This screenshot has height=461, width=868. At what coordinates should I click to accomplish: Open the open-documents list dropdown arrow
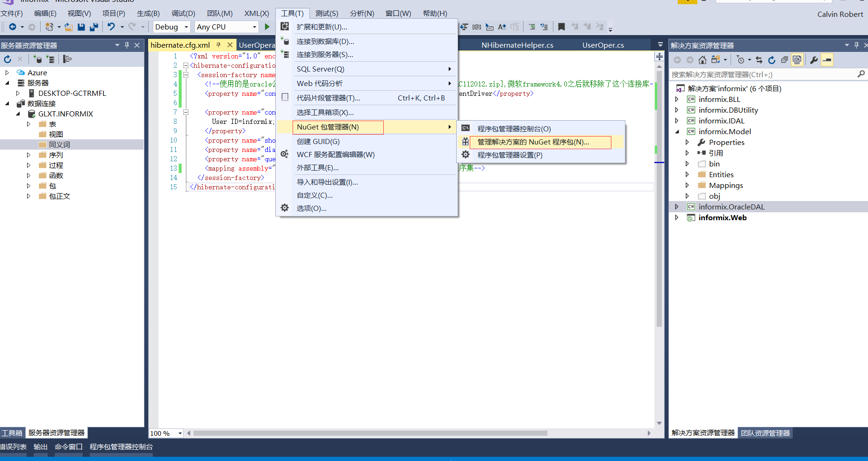point(660,45)
